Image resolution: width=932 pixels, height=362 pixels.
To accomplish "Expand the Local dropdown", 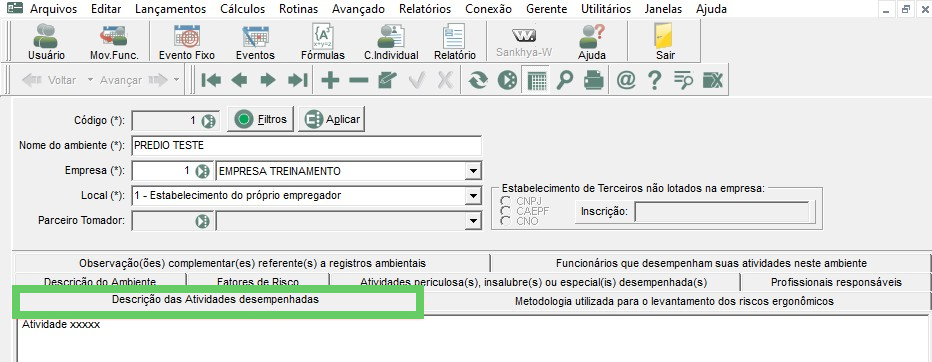I will pos(473,196).
